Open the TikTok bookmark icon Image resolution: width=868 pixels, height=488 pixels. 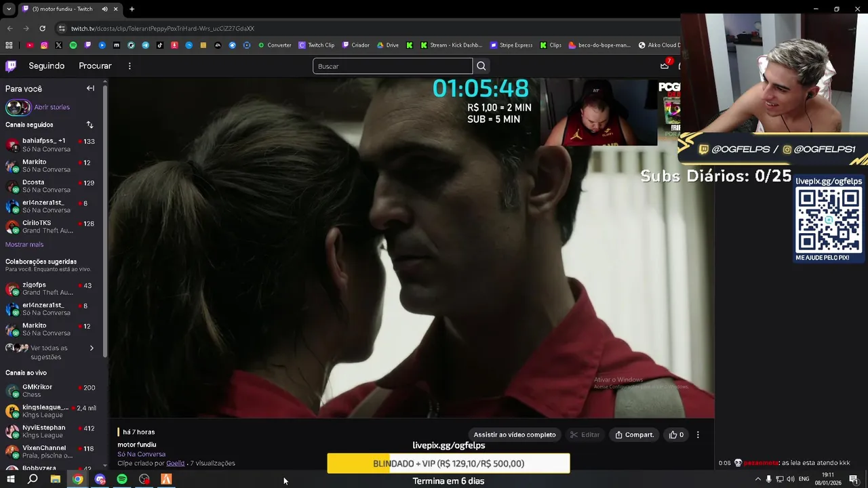[160, 45]
